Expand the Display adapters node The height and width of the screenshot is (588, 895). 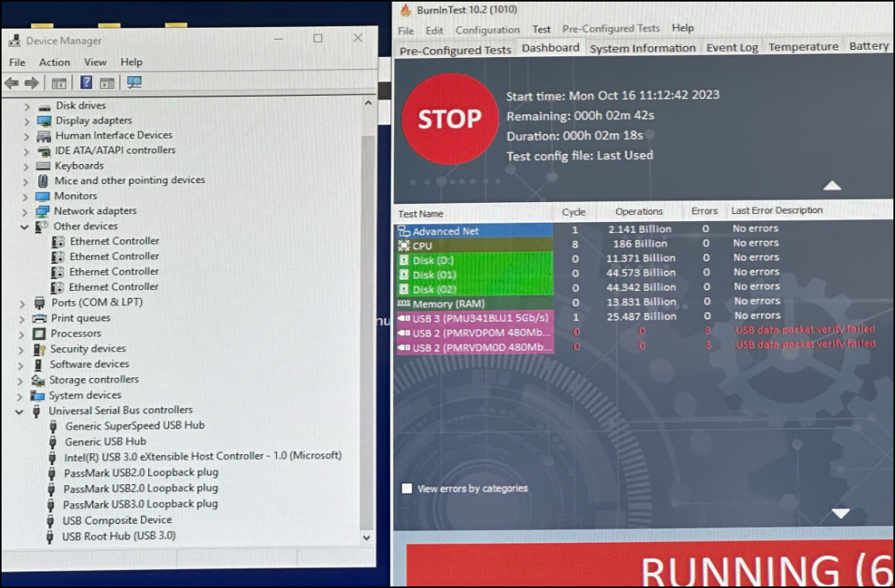click(26, 121)
